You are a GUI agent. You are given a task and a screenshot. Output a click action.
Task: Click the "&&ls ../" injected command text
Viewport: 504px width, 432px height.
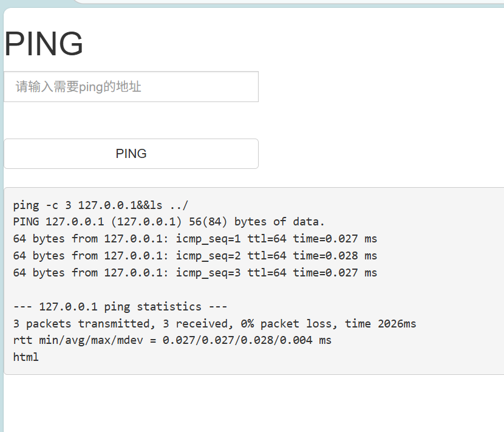[162, 205]
